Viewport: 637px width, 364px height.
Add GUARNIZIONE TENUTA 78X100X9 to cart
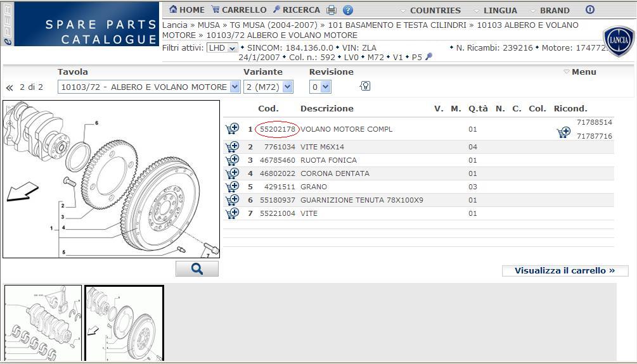click(x=232, y=200)
